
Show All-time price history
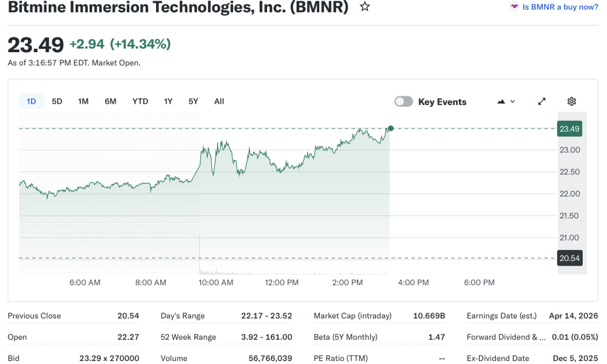(x=219, y=101)
